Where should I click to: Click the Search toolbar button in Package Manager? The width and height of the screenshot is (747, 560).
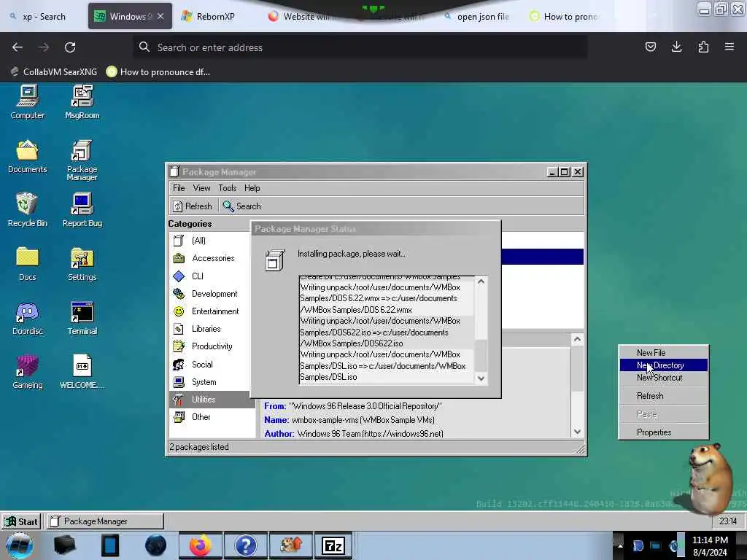point(242,206)
